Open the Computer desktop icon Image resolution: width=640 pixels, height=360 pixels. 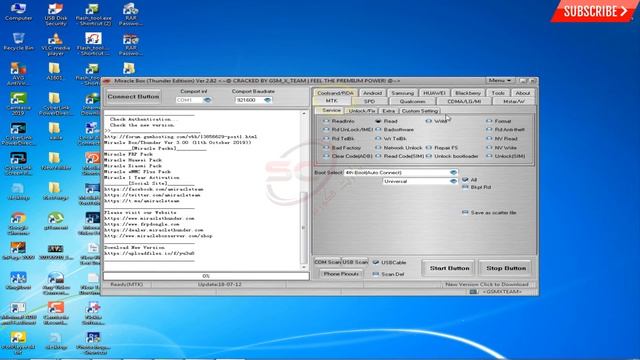tap(18, 12)
